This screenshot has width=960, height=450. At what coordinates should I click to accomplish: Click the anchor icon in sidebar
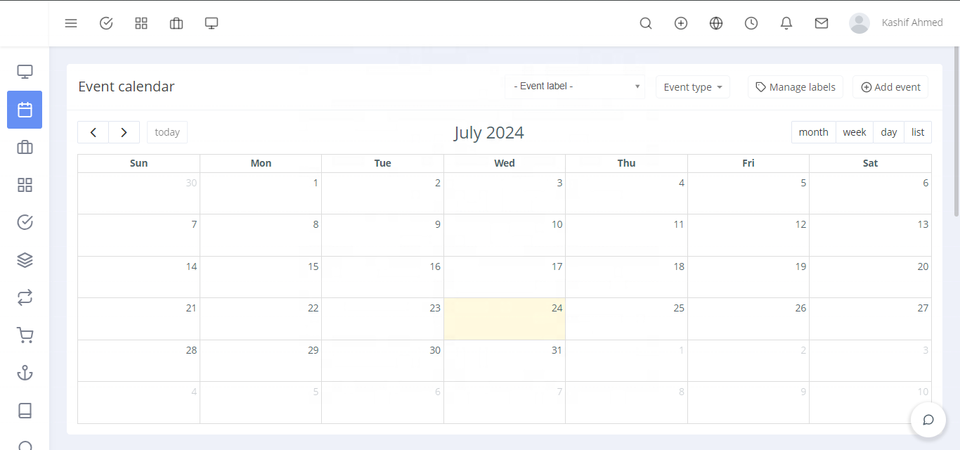[x=25, y=373]
